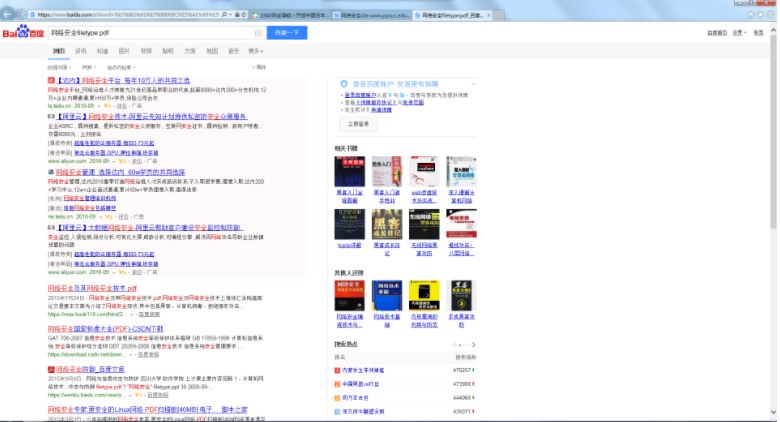The height and width of the screenshot is (422, 780).
Task: Click the 百度一下 search button
Action: [287, 33]
